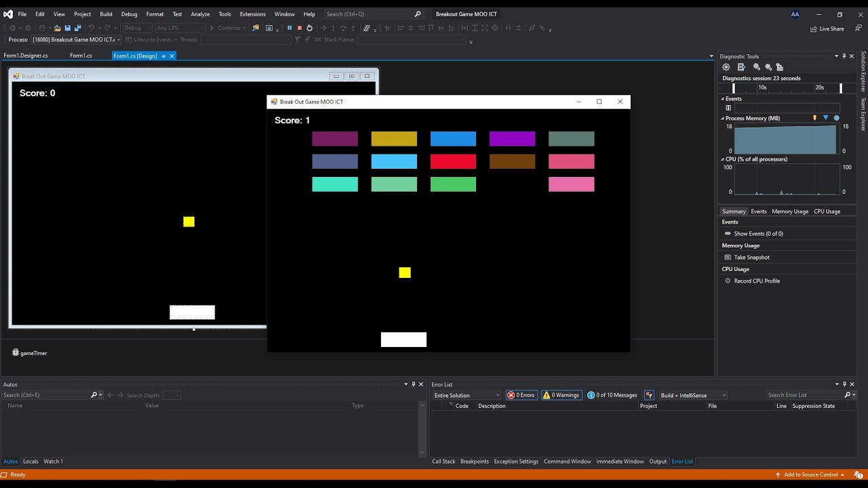Click the 20s mark on the diagnostics timeline
Viewport: 868px width, 488px height.
coord(821,87)
